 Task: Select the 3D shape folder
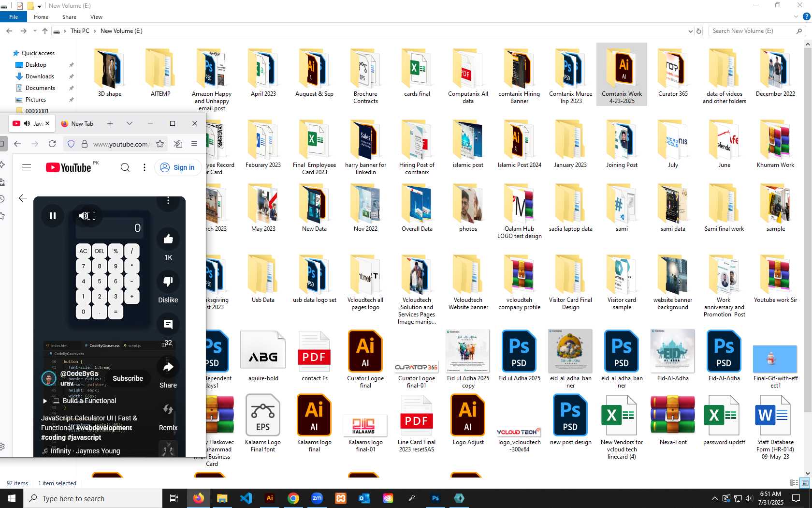point(110,73)
